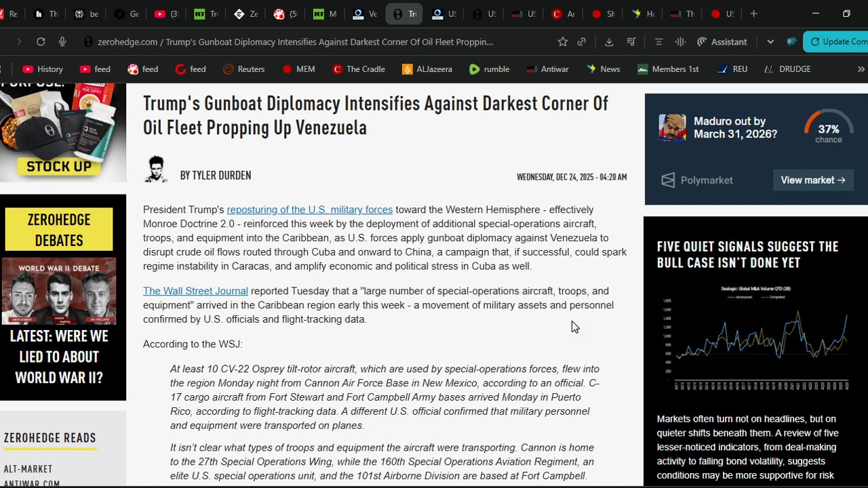Click the 37% chance gauge
Image resolution: width=868 pixels, height=488 pixels.
[829, 127]
